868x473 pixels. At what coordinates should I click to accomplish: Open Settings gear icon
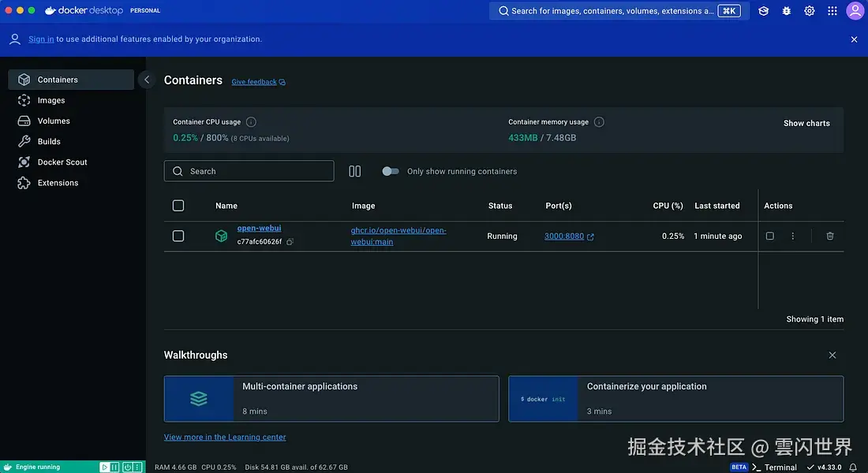809,10
